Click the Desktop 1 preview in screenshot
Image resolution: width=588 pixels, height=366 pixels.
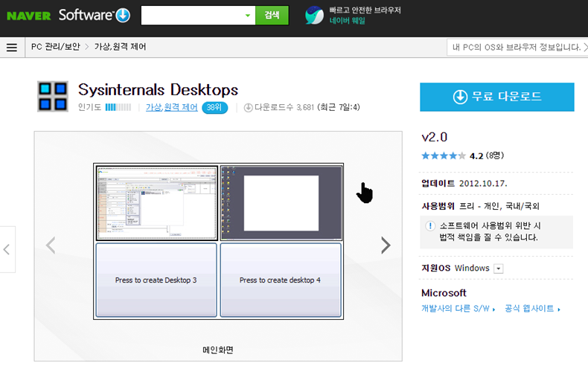tap(157, 202)
